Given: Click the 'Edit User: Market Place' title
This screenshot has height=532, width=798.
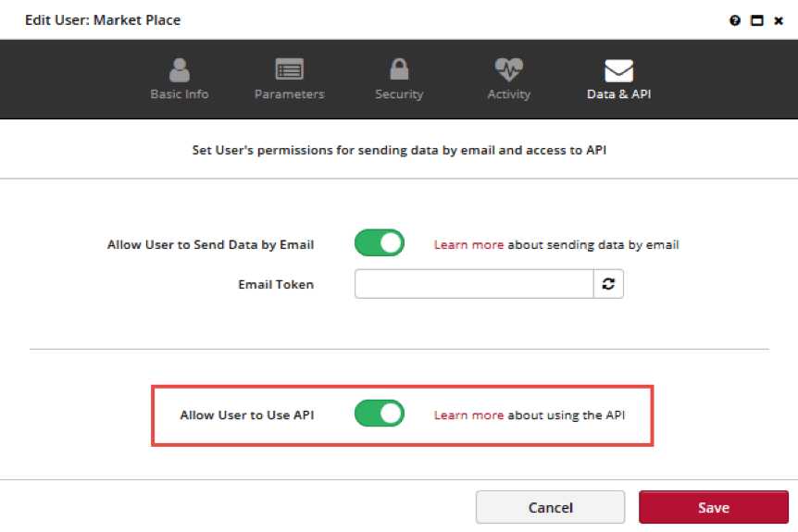Looking at the screenshot, I should (103, 19).
